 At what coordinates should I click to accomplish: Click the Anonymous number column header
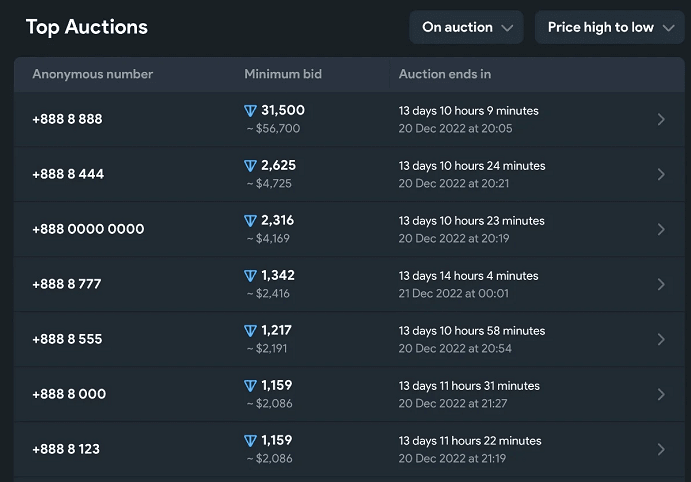93,74
